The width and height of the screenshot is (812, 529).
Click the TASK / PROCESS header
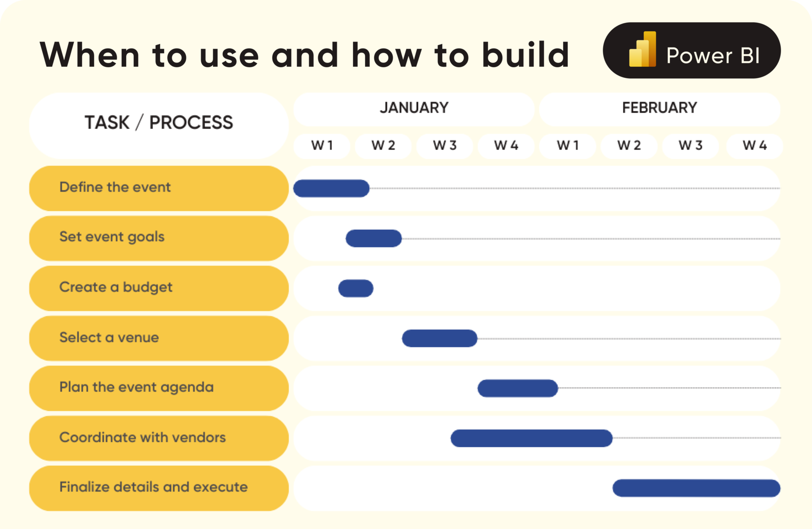click(159, 123)
